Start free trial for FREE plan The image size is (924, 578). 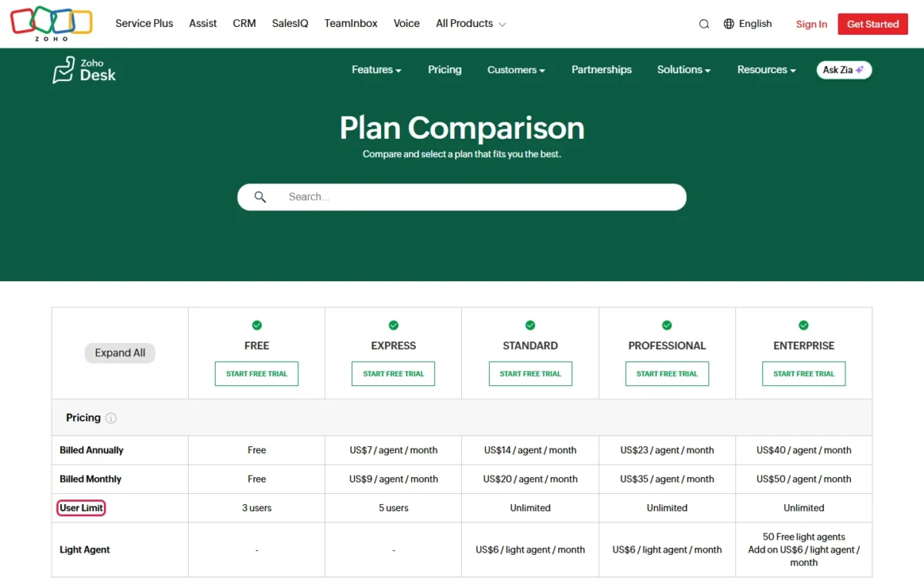coord(256,374)
